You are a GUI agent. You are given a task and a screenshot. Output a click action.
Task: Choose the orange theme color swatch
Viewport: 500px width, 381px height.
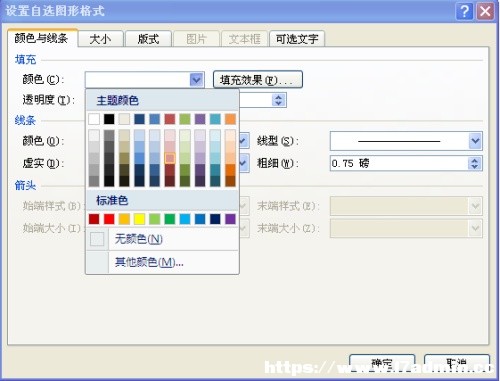click(x=230, y=119)
